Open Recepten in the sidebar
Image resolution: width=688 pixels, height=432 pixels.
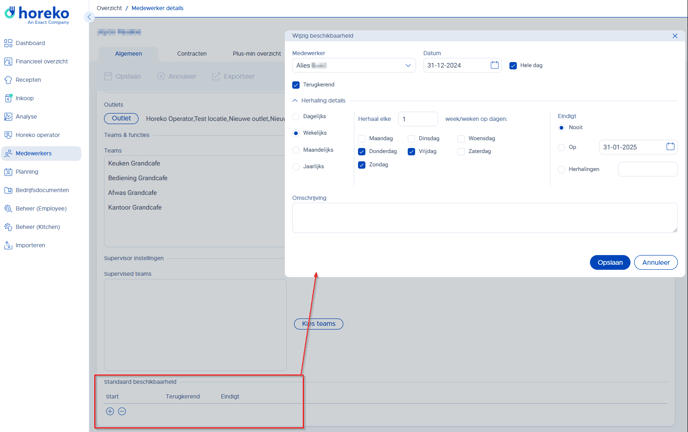(28, 80)
